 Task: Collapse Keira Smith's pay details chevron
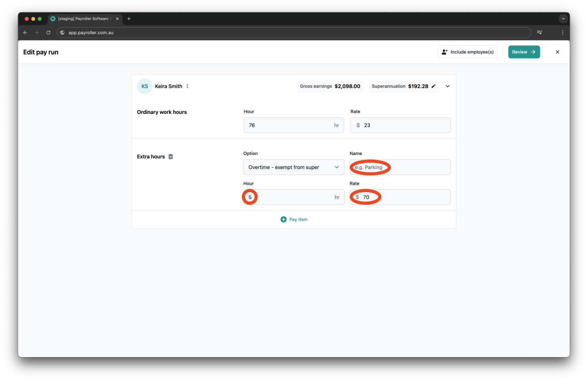pos(448,86)
